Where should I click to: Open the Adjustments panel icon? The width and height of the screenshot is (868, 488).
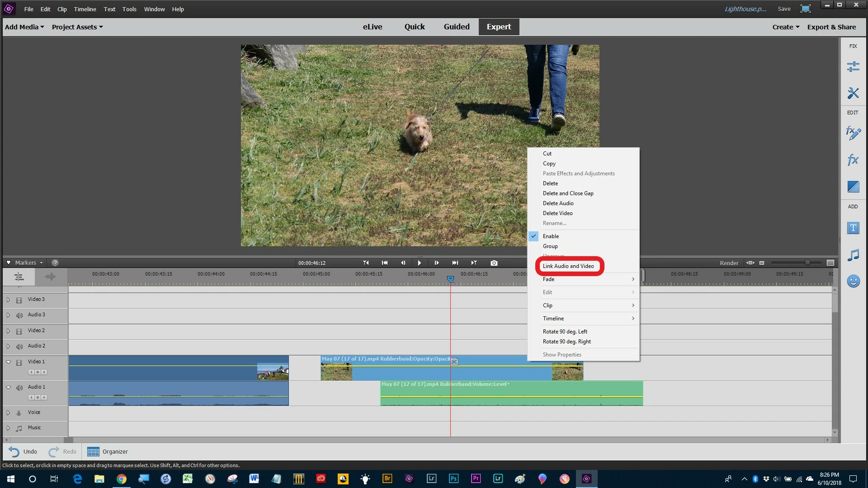(853, 67)
